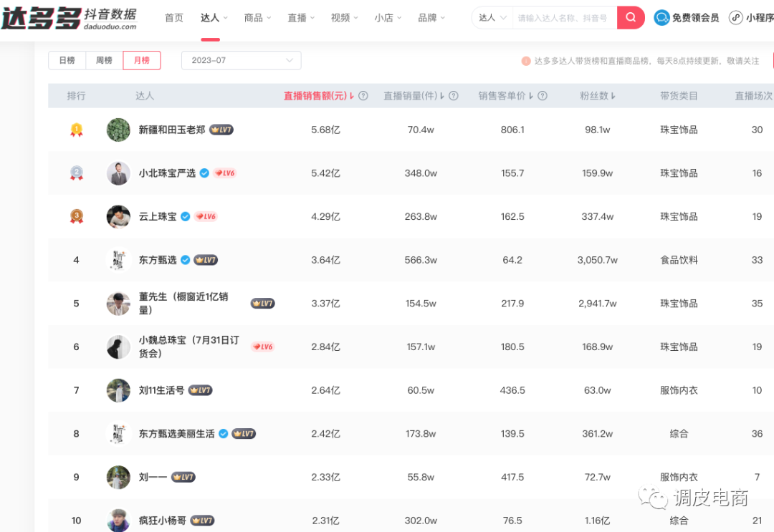The width and height of the screenshot is (774, 532).
Task: Switch to the 周榜 ranking tab
Action: click(x=103, y=60)
